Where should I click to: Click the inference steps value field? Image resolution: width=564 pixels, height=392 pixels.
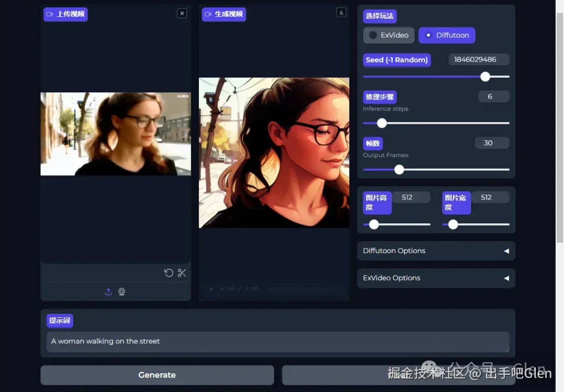click(x=494, y=97)
